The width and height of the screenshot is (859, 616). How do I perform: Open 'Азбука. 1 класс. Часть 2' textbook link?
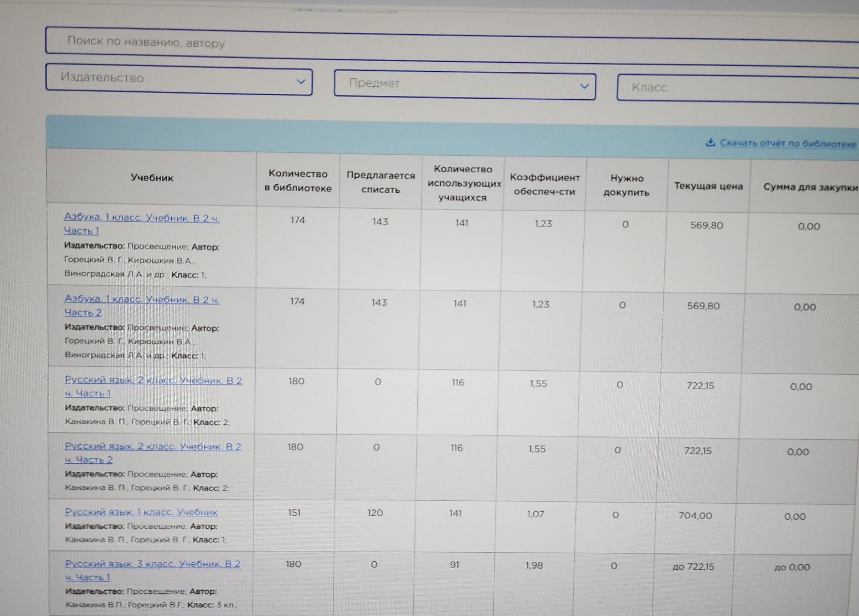[x=141, y=299]
